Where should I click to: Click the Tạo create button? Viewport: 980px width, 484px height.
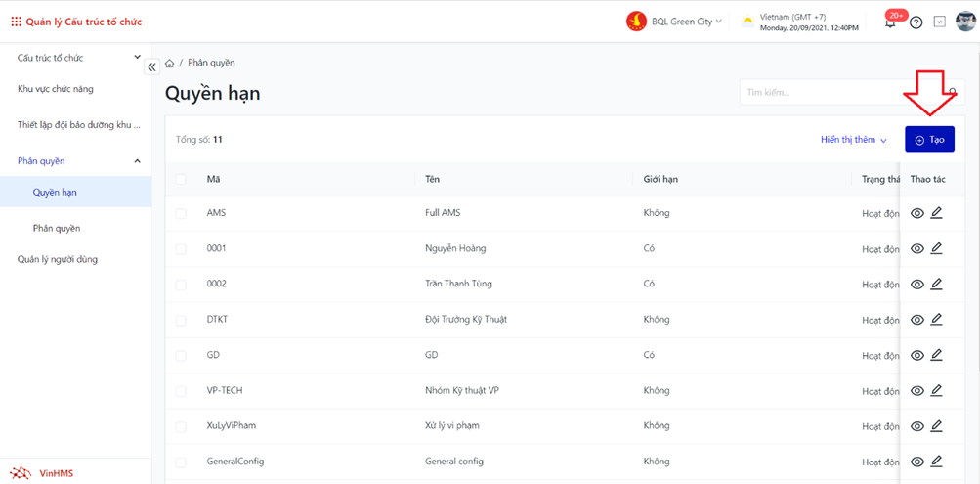point(929,140)
